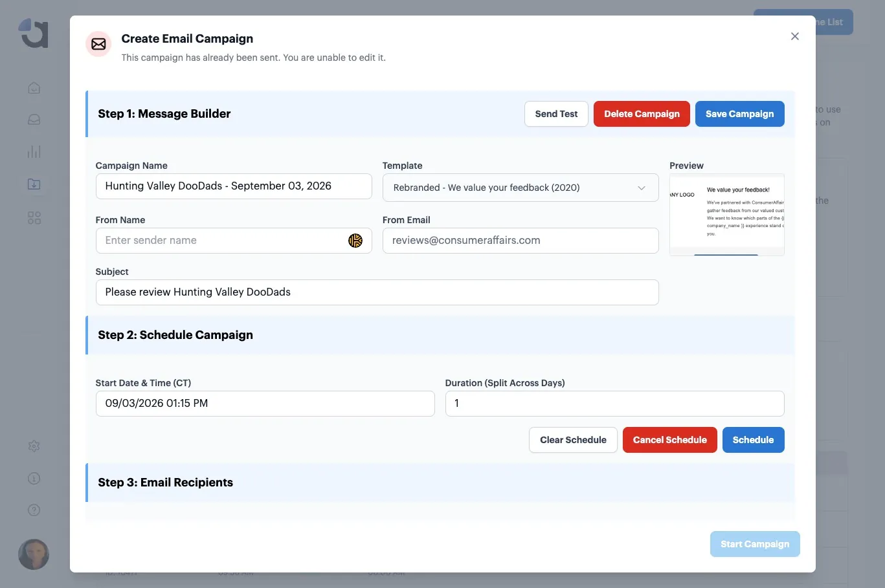Open the bar chart analytics icon

[34, 152]
